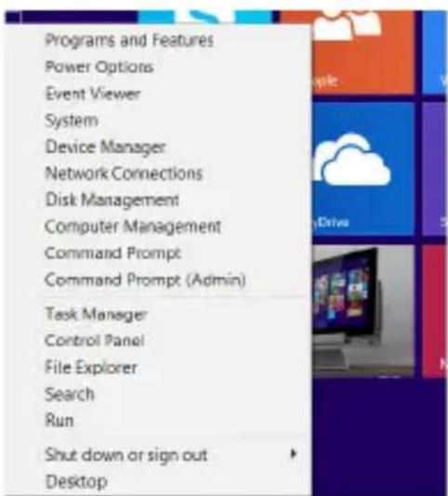Launch Disk Management

pos(112,201)
